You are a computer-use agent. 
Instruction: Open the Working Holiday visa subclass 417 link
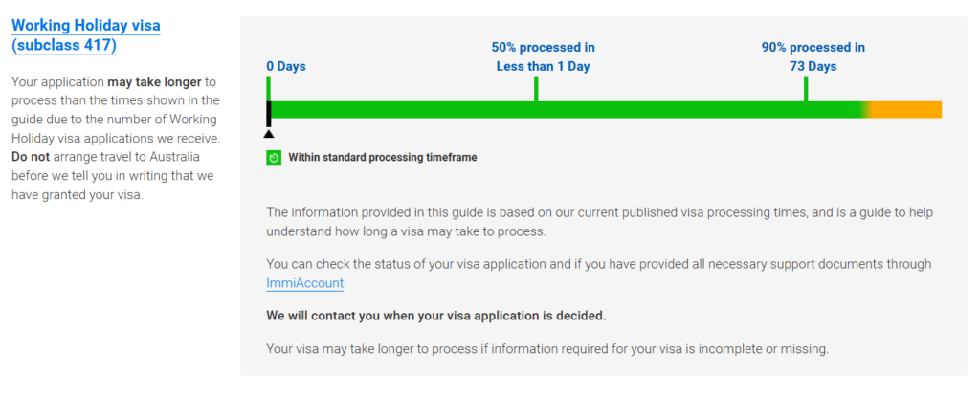[x=85, y=35]
